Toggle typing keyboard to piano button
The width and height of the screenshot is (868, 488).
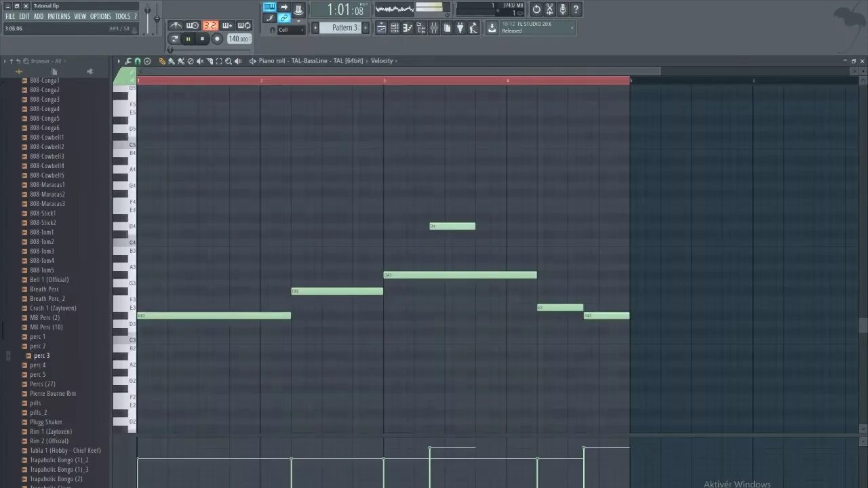(x=269, y=7)
